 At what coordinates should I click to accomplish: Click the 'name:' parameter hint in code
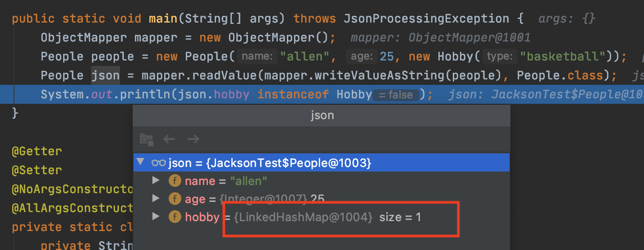pos(258,56)
